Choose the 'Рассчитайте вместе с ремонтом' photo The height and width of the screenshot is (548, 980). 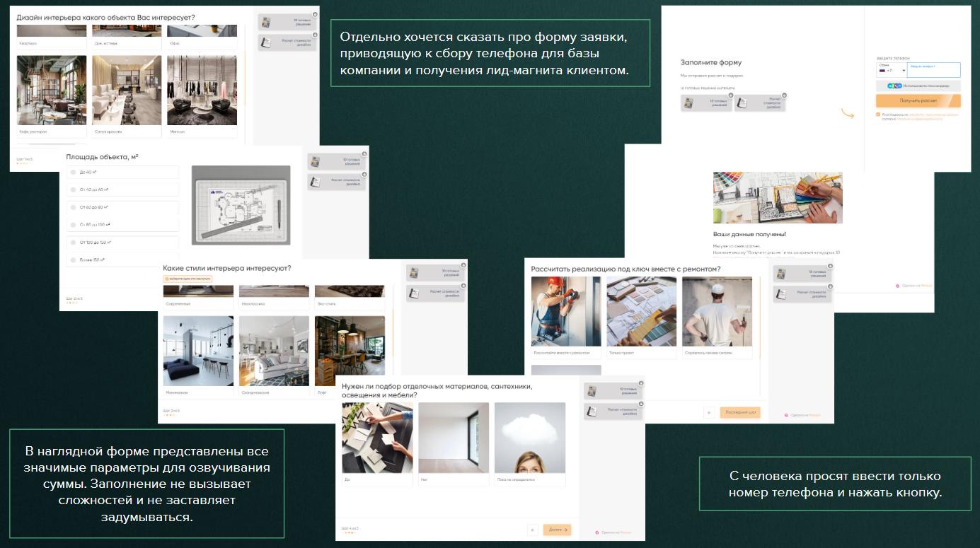coord(566,311)
